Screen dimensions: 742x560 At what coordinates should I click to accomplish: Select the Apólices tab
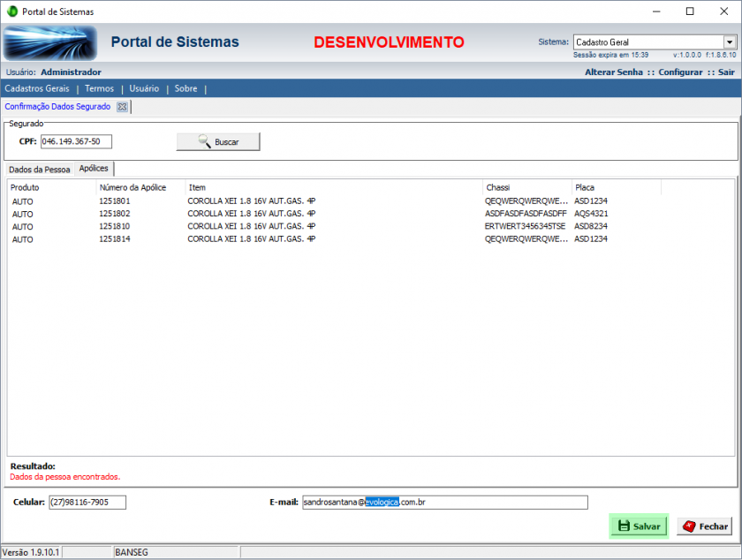pos(94,169)
